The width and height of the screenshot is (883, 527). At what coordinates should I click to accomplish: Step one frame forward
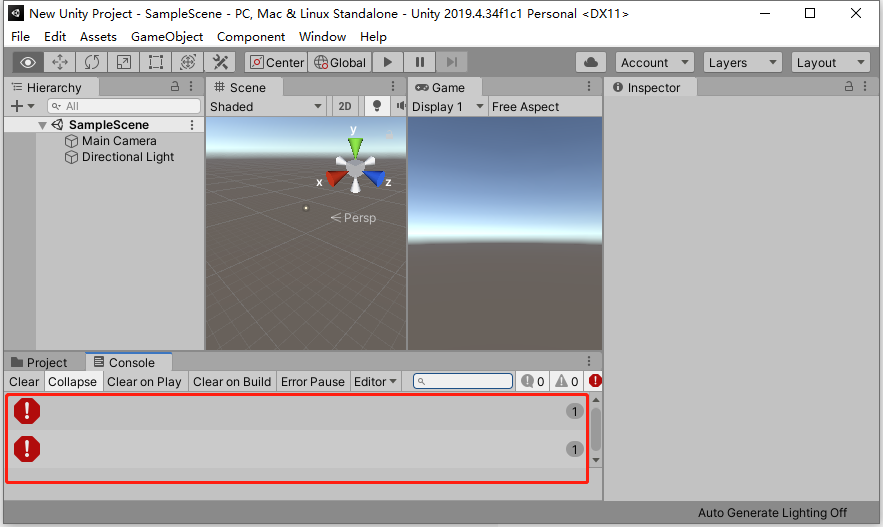click(x=452, y=62)
